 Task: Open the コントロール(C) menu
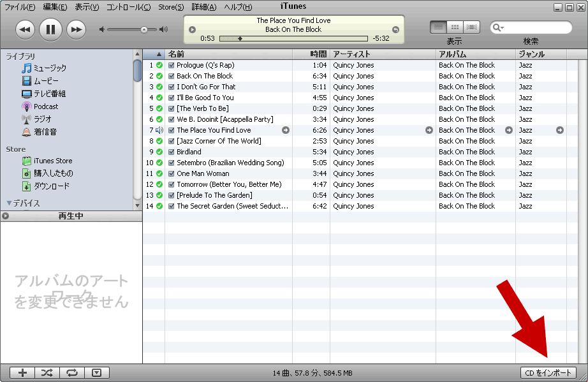click(129, 7)
